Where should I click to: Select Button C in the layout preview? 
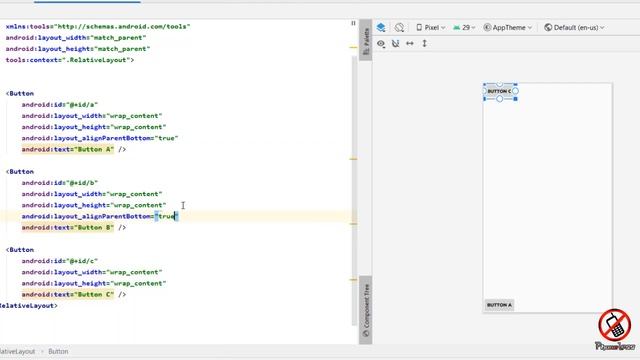click(x=499, y=91)
